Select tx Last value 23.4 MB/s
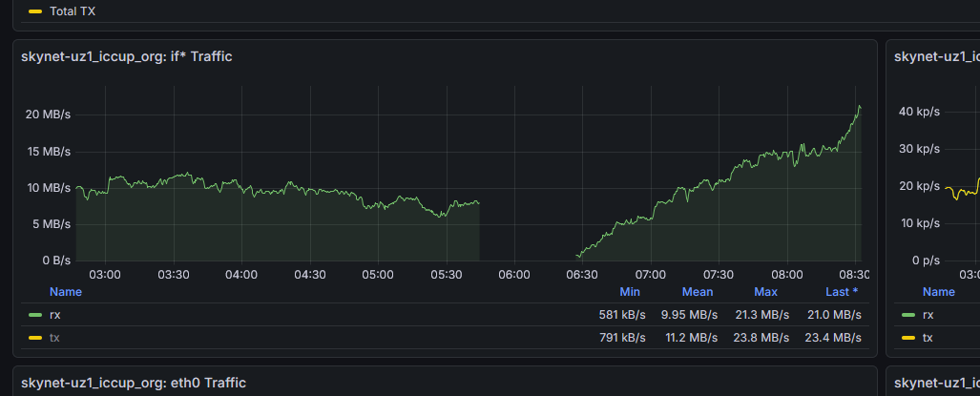This screenshot has height=396, width=980. 833,337
